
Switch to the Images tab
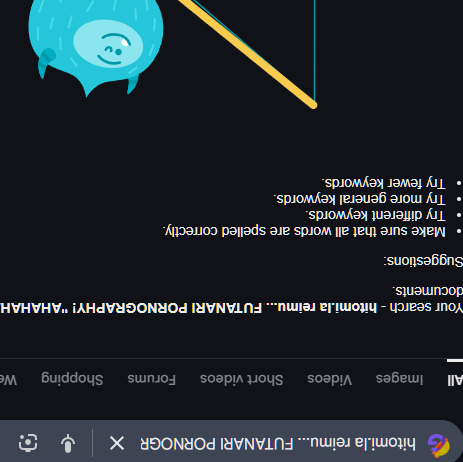(399, 379)
